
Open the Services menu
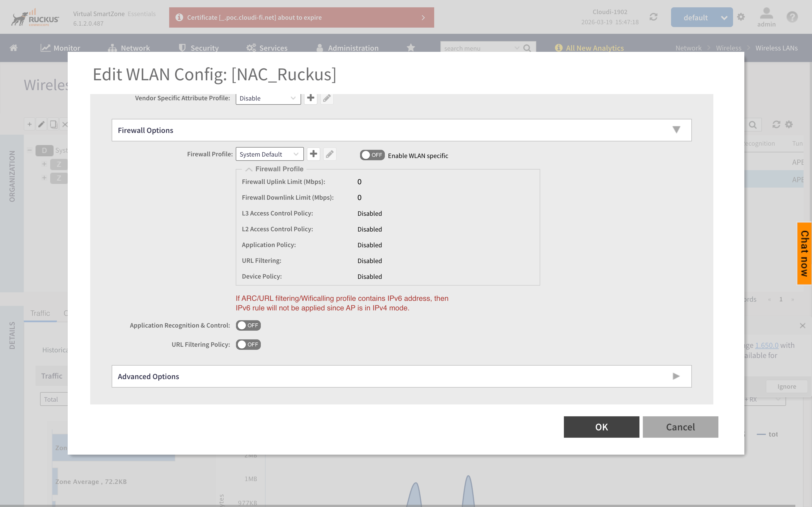click(267, 48)
